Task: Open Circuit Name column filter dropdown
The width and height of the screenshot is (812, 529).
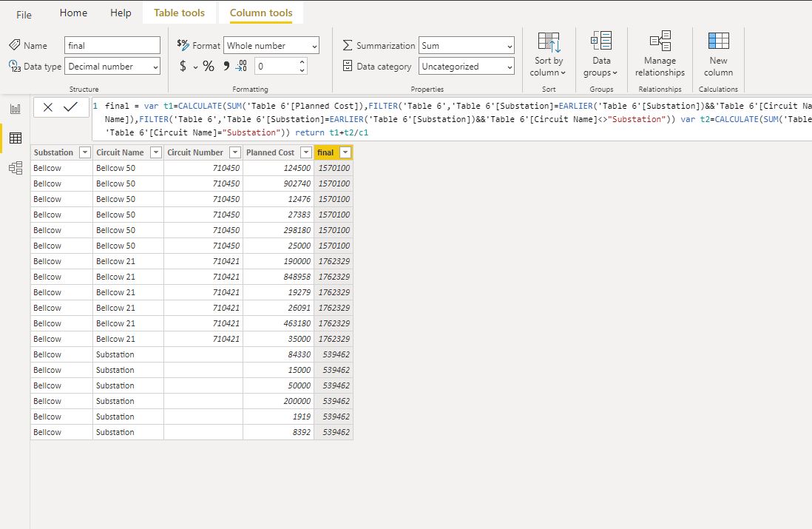Action: click(x=156, y=152)
